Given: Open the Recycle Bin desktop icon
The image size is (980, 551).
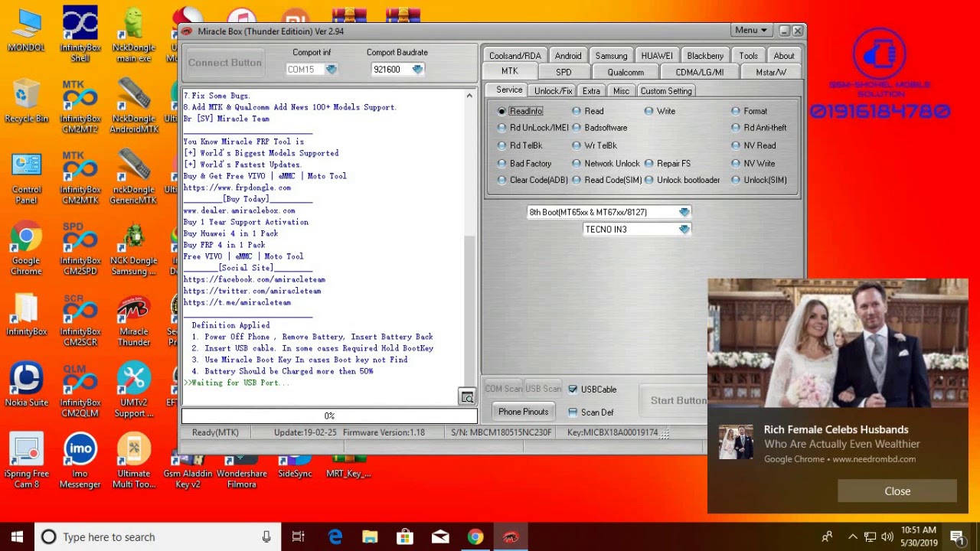Looking at the screenshot, I should [26, 101].
